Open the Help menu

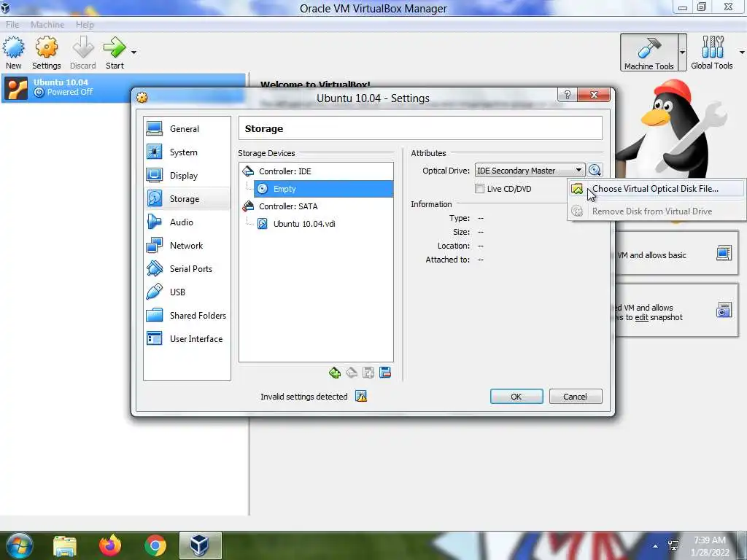coord(85,24)
